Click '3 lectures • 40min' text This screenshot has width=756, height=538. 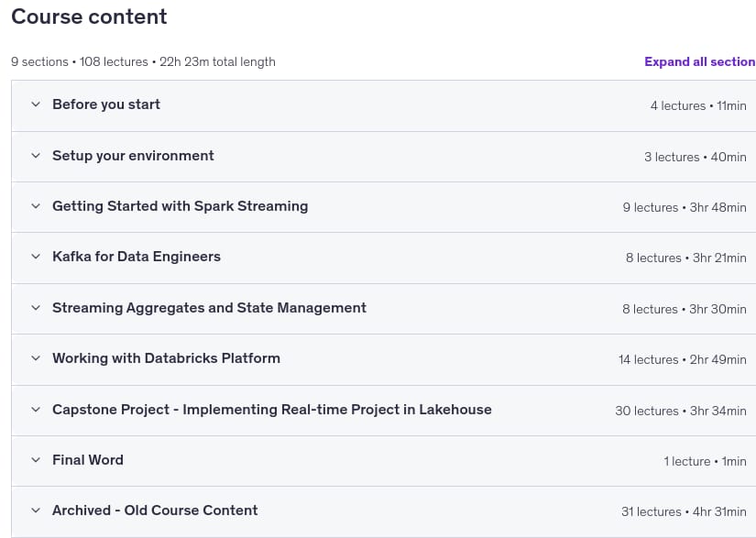pos(696,157)
